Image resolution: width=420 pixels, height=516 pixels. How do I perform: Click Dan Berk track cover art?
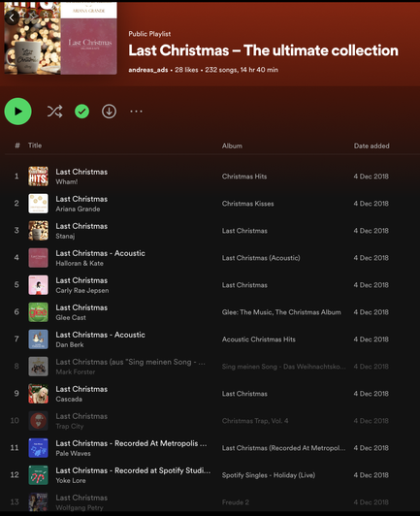[x=38, y=339]
